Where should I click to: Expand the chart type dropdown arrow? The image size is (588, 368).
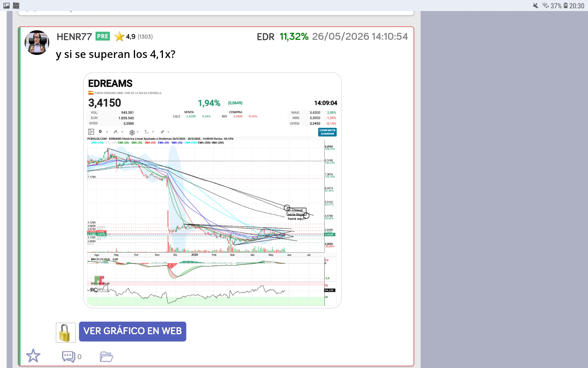(x=122, y=132)
